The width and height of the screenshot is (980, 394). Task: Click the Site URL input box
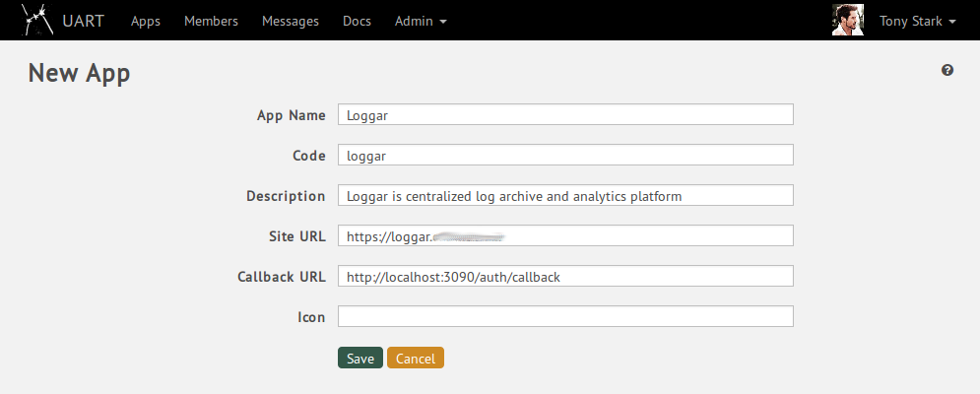[x=565, y=236]
